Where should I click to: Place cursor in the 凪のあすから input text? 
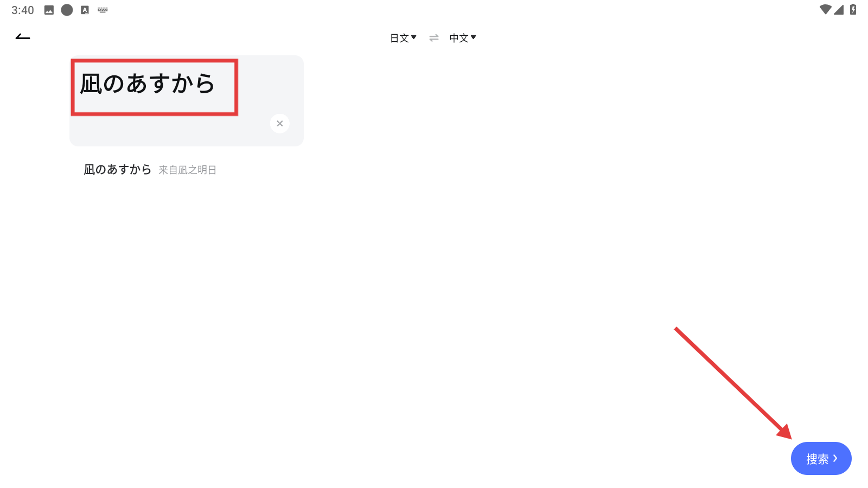click(148, 84)
